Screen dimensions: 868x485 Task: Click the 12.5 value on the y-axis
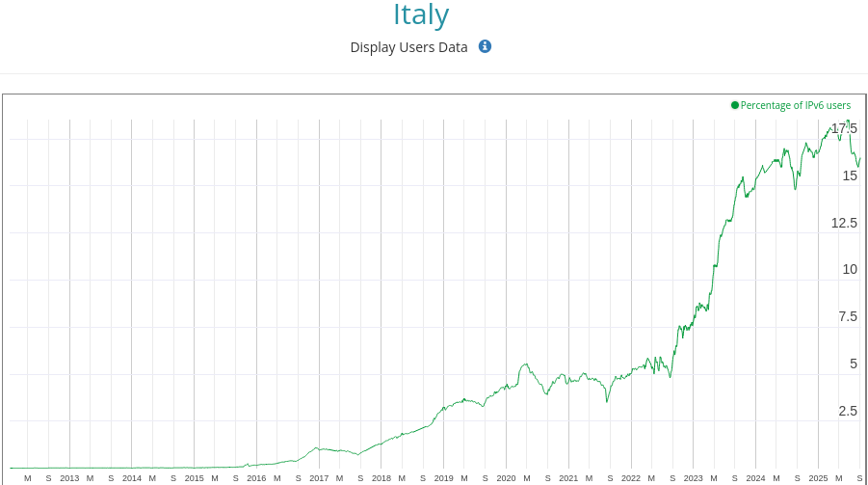[x=844, y=223]
